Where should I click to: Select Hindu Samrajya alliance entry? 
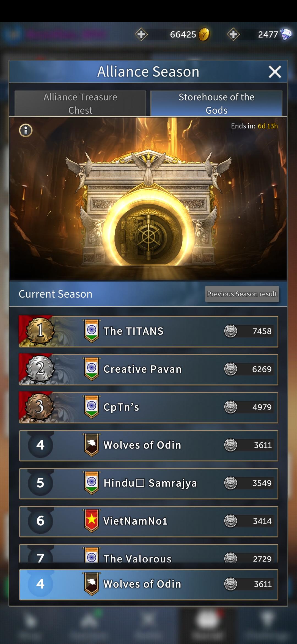pos(148,484)
